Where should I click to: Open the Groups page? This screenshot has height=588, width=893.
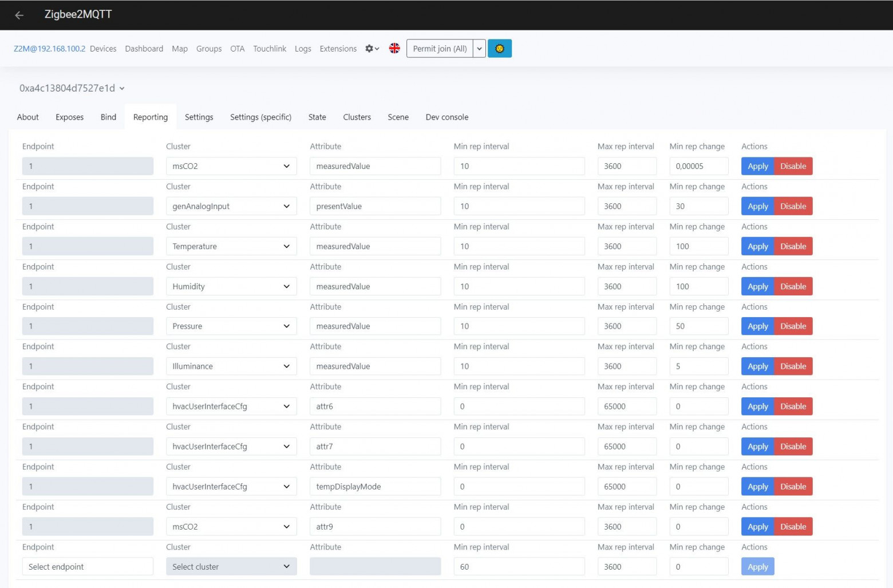209,49
